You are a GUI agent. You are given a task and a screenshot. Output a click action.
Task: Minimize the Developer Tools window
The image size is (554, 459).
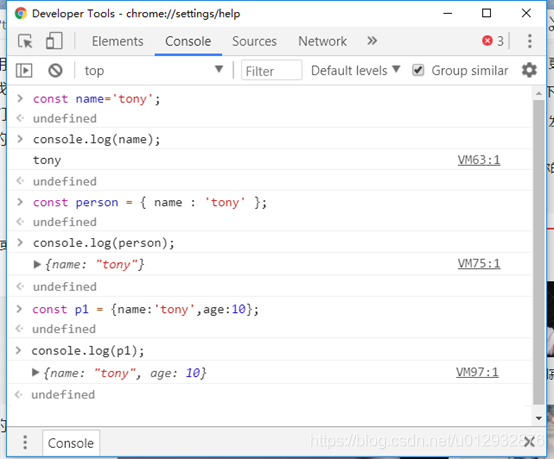click(x=448, y=13)
